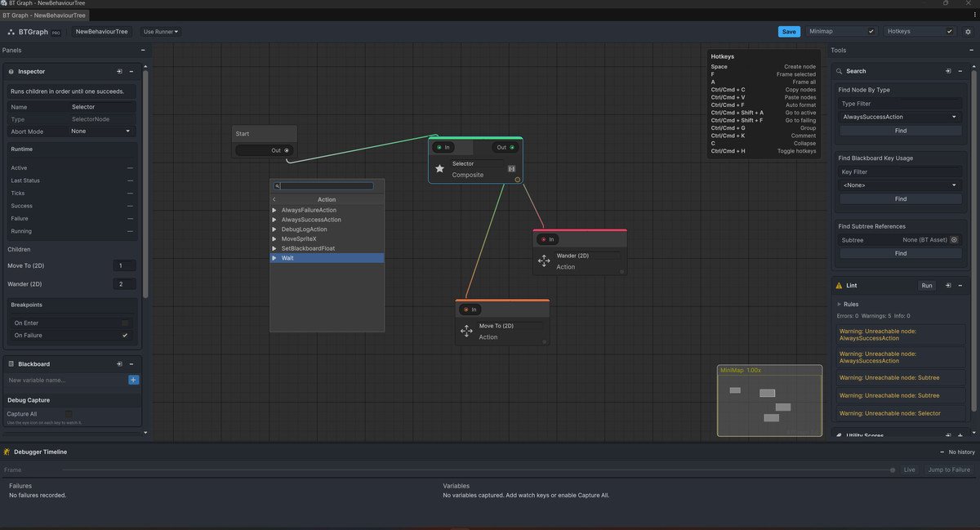Click the Search panel magnifier icon
Image resolution: width=980 pixels, height=530 pixels.
point(839,71)
